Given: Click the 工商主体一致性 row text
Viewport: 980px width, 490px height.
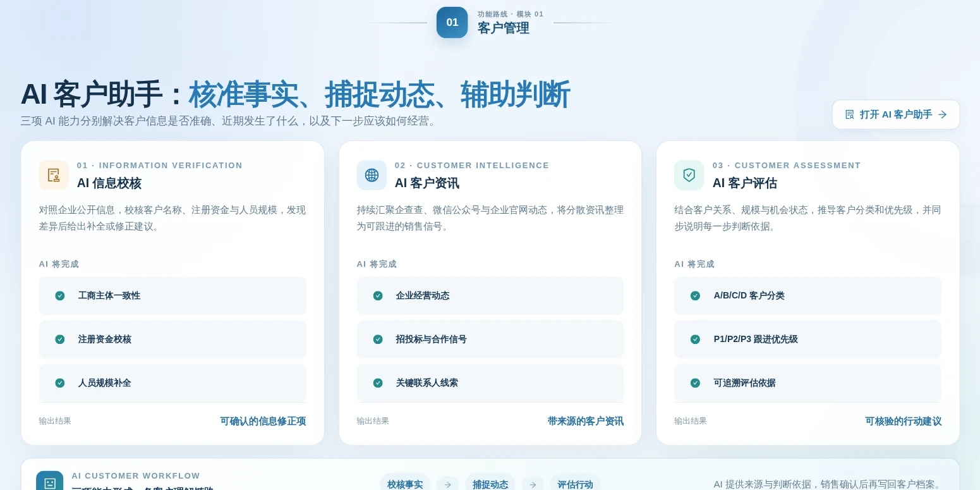Looking at the screenshot, I should 109,296.
